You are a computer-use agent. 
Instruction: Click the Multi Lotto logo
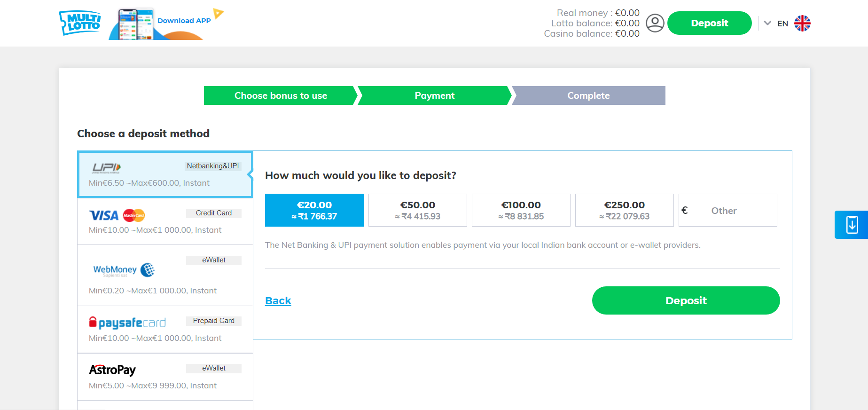79,22
